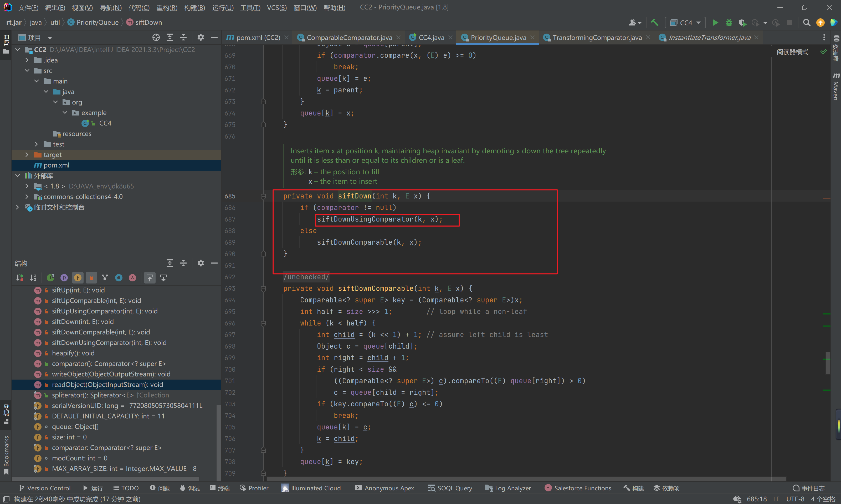Click 阅读器模式 reader mode button

pos(792,52)
